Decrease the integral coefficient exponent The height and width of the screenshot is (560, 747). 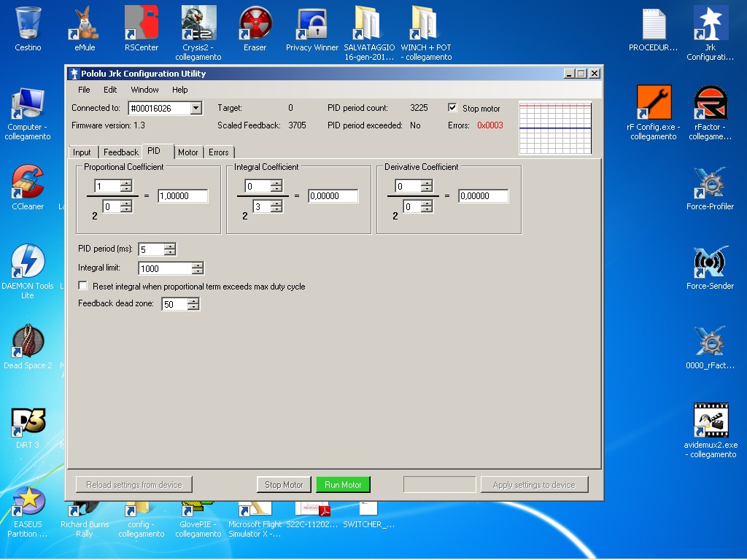276,209
